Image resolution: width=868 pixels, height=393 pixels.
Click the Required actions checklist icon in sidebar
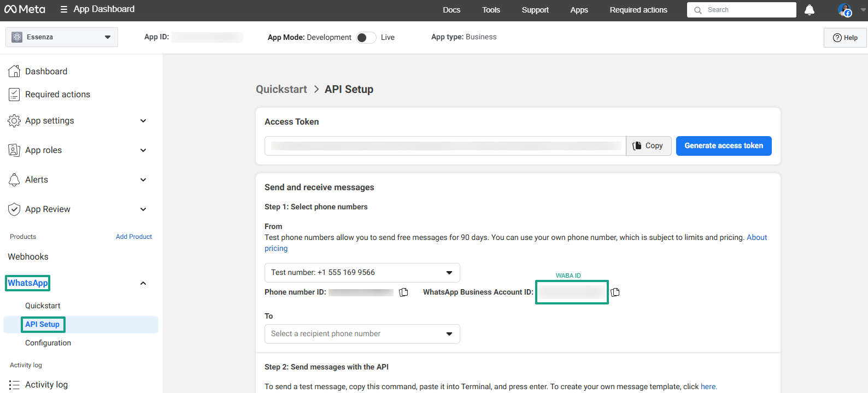click(14, 95)
